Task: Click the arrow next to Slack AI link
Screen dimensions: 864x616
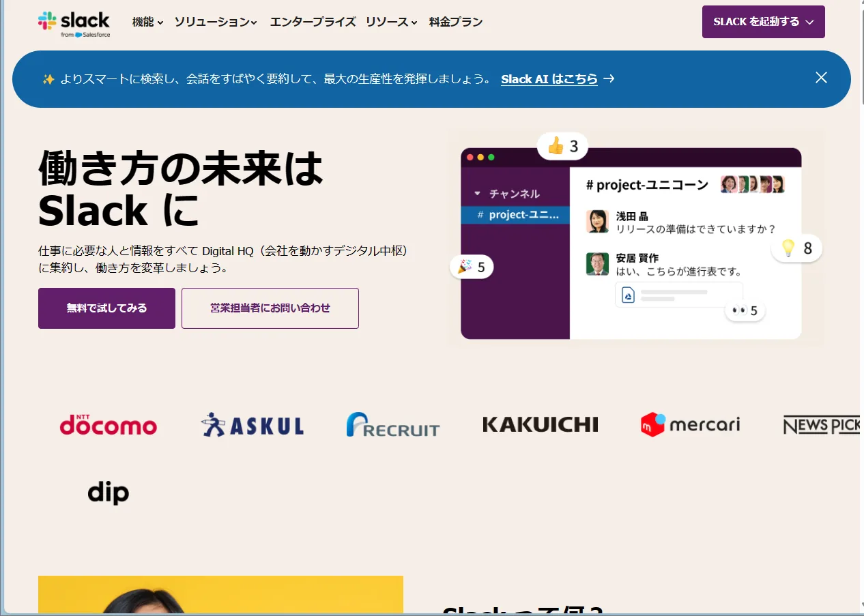Action: click(x=609, y=79)
